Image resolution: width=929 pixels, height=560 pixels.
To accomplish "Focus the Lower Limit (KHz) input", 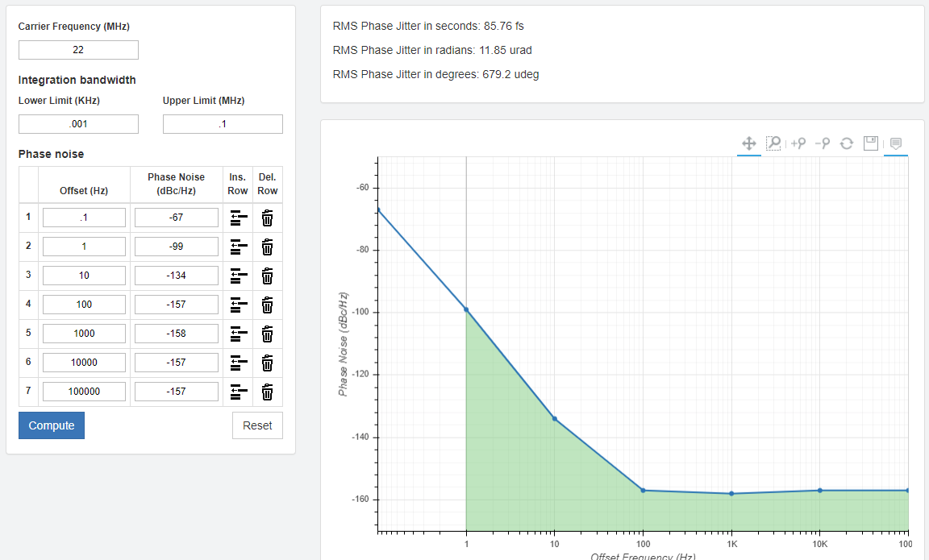I will pos(78,124).
